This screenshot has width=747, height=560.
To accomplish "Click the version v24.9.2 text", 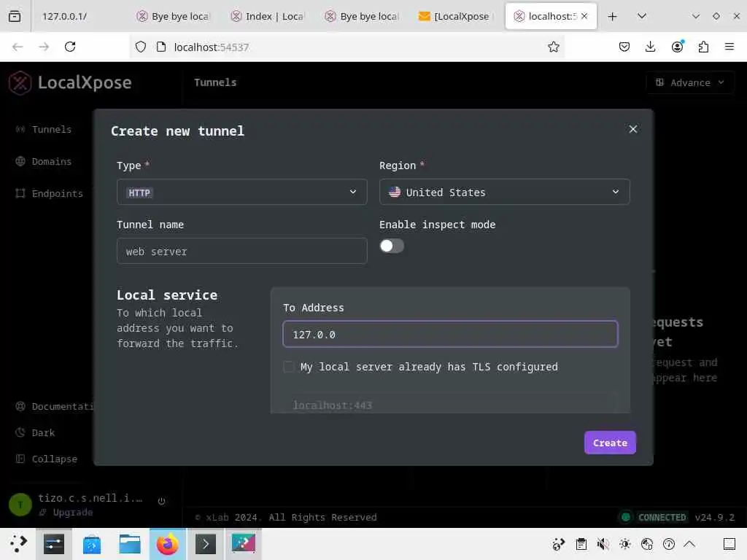I will point(714,517).
